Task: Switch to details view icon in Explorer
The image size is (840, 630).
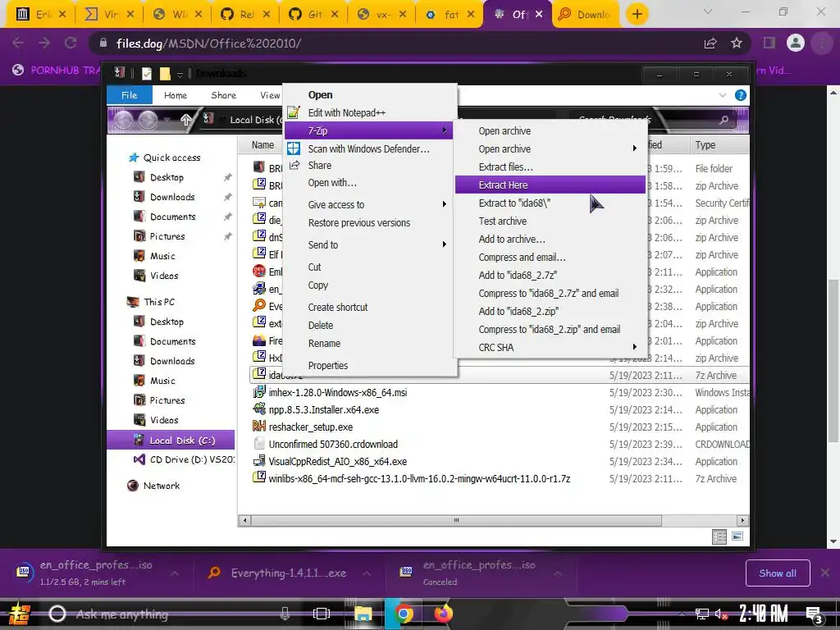Action: point(719,536)
